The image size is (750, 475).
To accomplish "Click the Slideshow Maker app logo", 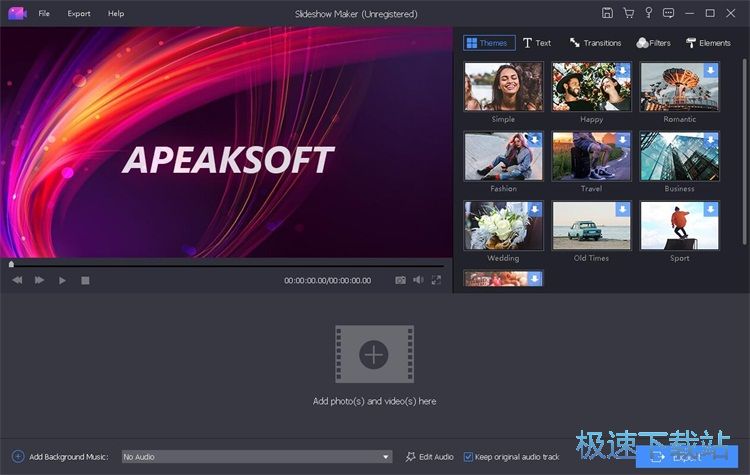I will click(17, 13).
